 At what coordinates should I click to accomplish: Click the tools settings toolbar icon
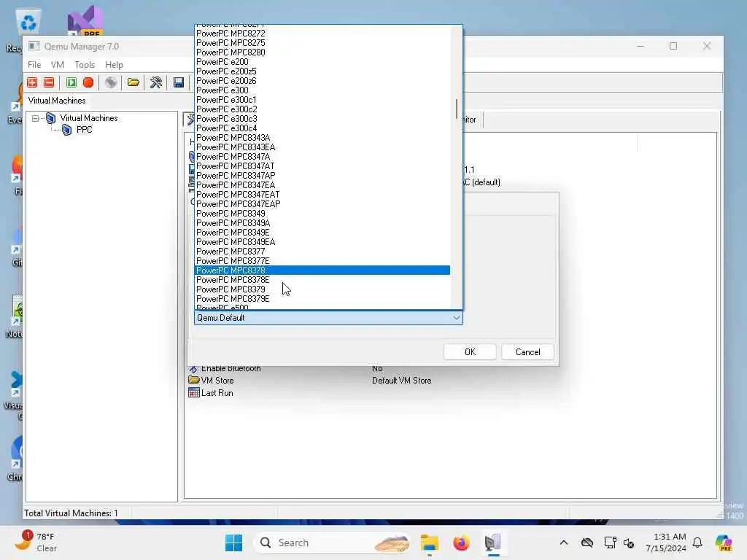pyautogui.click(x=156, y=82)
